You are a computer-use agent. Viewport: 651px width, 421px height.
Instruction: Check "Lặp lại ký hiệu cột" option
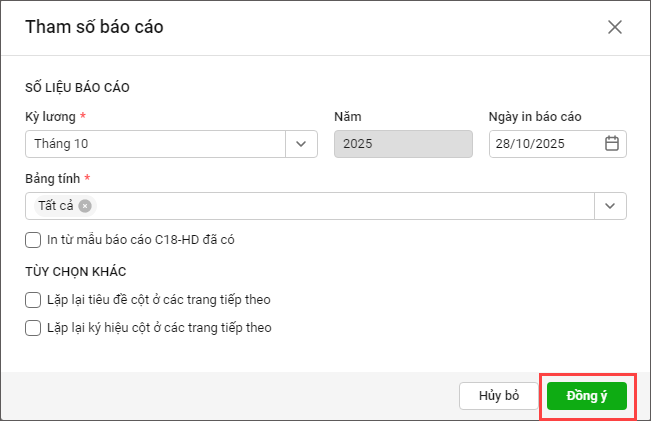[x=33, y=327]
